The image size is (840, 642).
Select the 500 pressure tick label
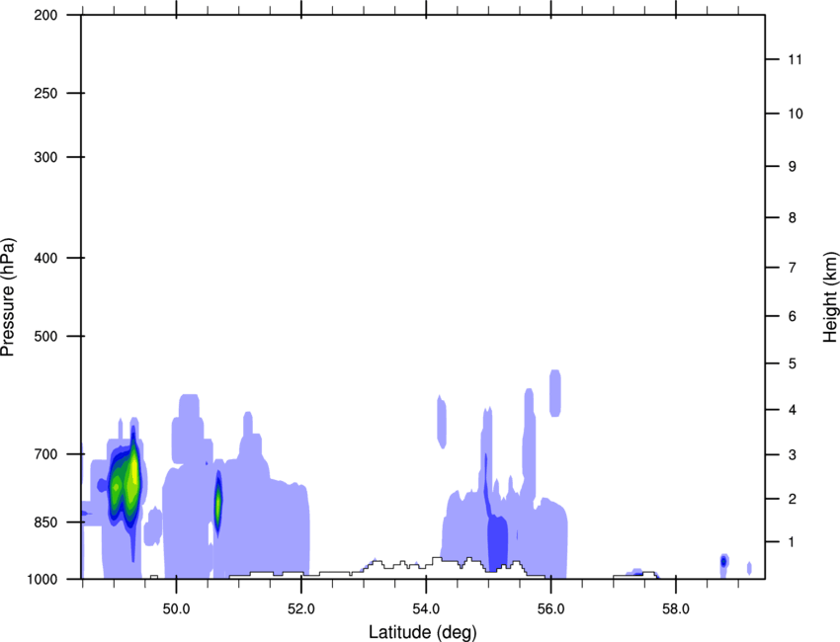click(45, 336)
